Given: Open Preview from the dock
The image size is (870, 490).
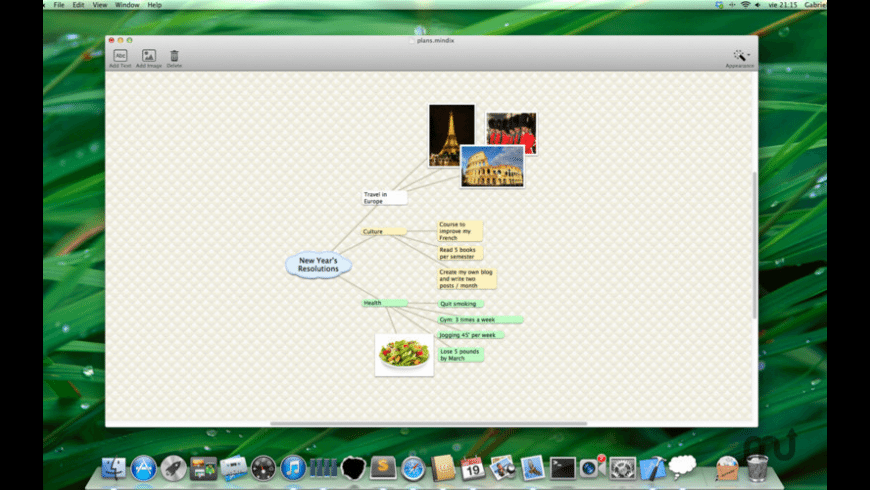Looking at the screenshot, I should coord(503,468).
